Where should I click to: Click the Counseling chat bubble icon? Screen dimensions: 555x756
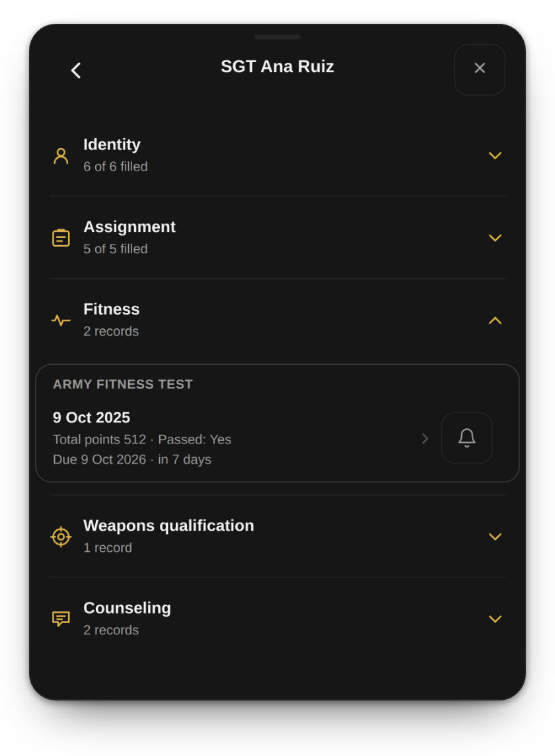pyautogui.click(x=61, y=619)
